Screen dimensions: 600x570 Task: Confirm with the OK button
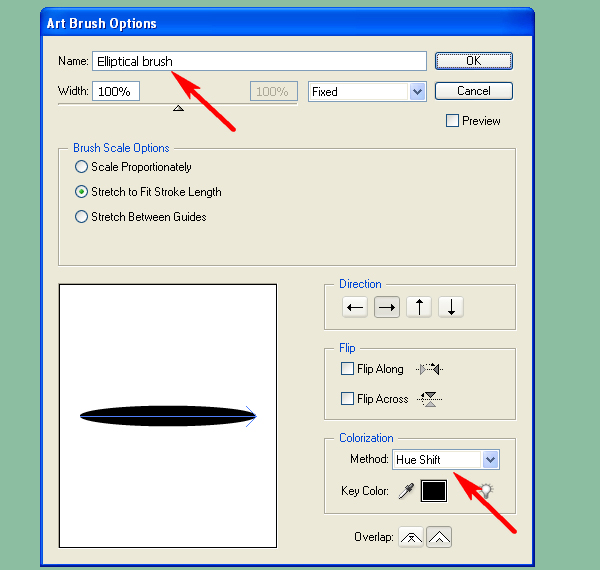(474, 61)
